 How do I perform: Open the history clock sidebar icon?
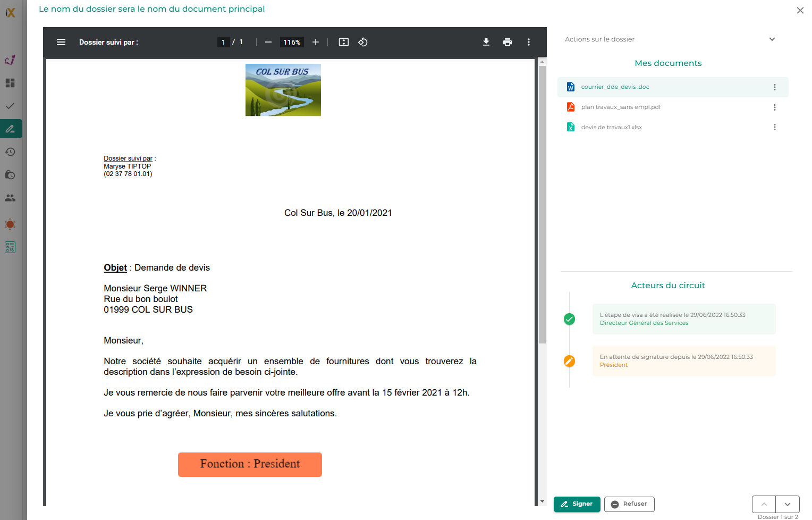tap(10, 152)
